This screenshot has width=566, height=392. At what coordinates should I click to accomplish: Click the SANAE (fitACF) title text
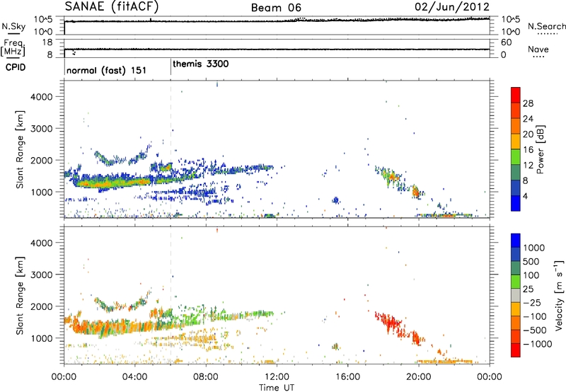click(x=112, y=6)
